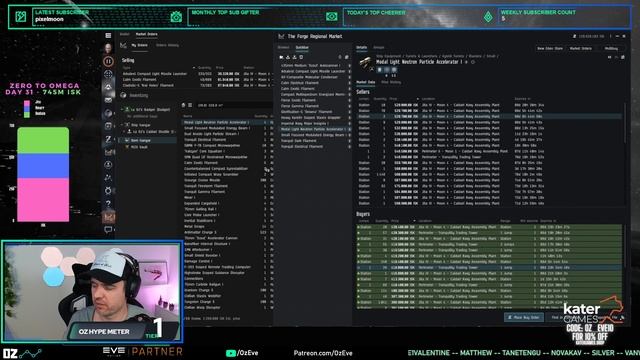
Task: Click the Place Buy Order button
Action: click(x=524, y=317)
